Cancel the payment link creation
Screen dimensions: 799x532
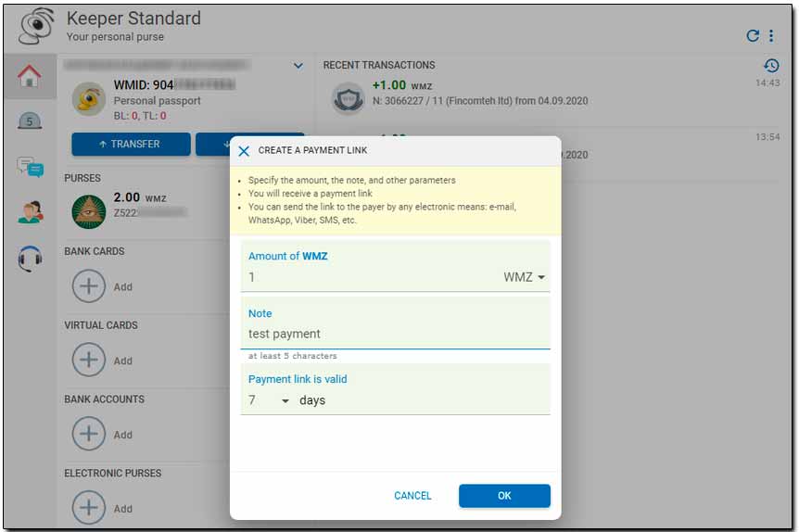[x=412, y=495]
